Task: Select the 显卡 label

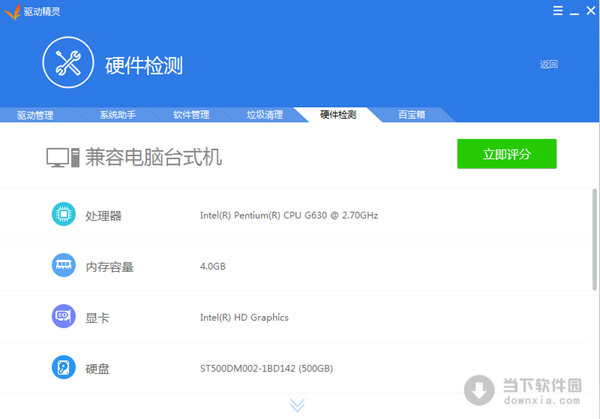Action: tap(97, 318)
